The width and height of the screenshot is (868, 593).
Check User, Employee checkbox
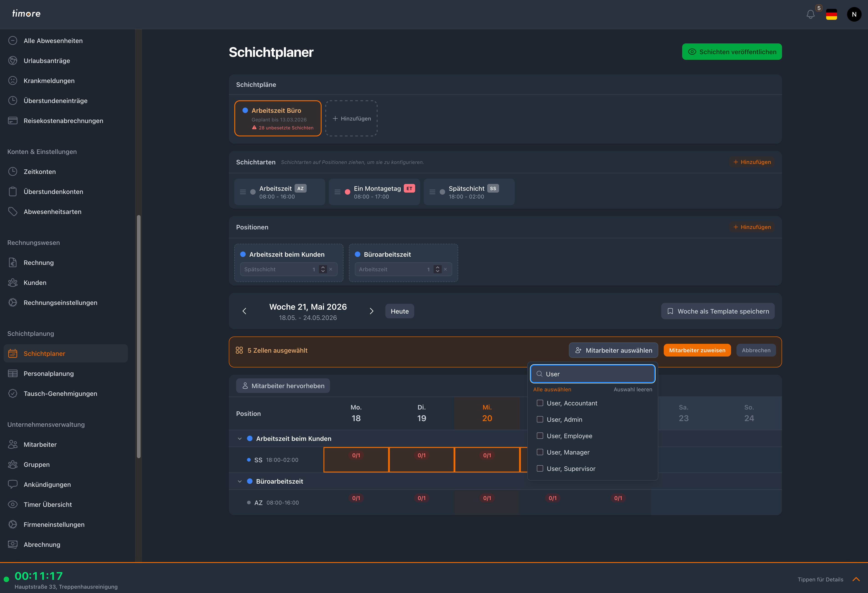(540, 436)
